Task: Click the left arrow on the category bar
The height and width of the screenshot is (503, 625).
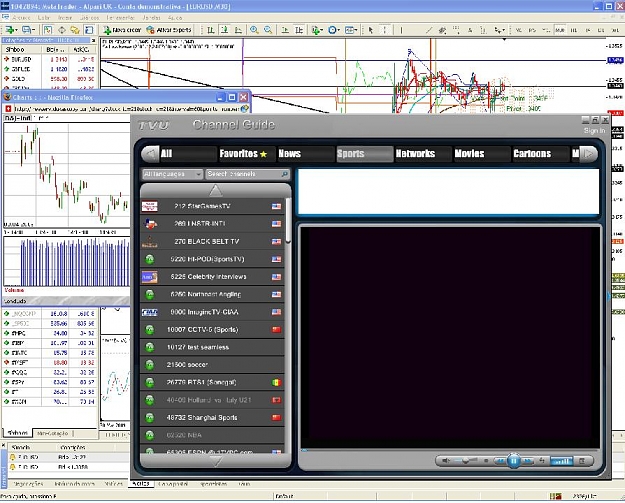Action: click(150, 154)
